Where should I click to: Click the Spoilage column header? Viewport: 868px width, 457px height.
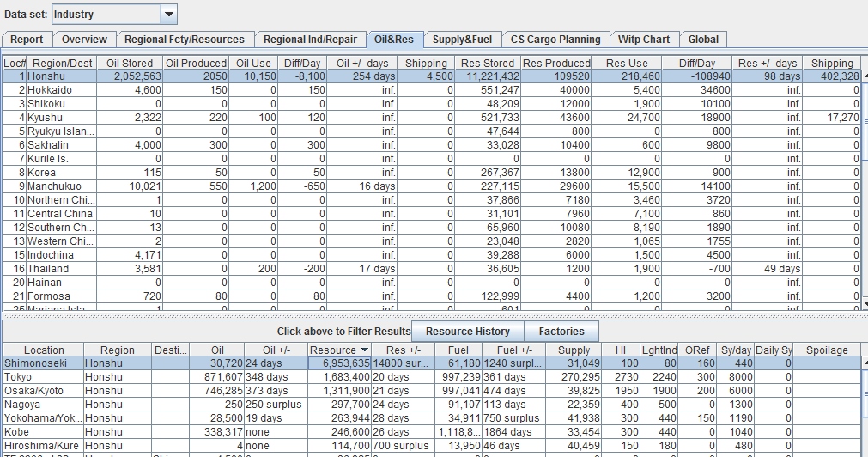point(827,350)
